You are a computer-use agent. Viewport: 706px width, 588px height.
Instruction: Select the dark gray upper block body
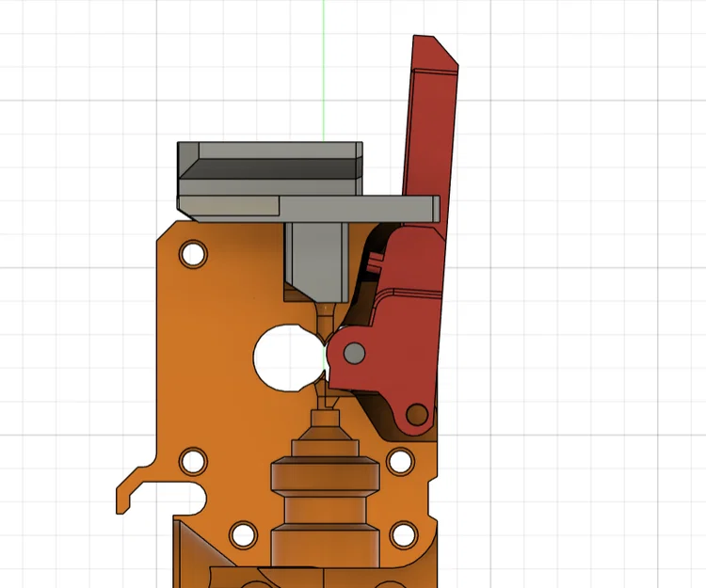click(270, 168)
